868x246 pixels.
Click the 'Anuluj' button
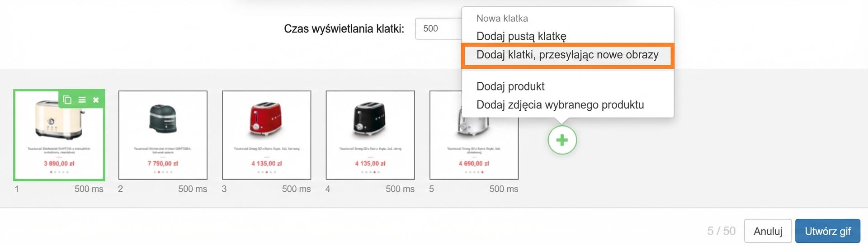768,232
